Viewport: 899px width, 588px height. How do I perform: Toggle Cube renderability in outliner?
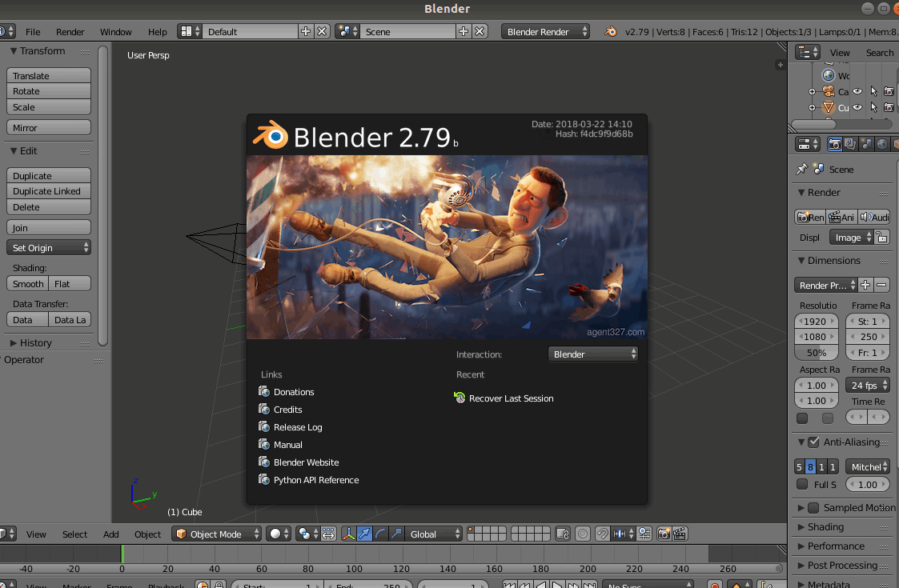[889, 107]
